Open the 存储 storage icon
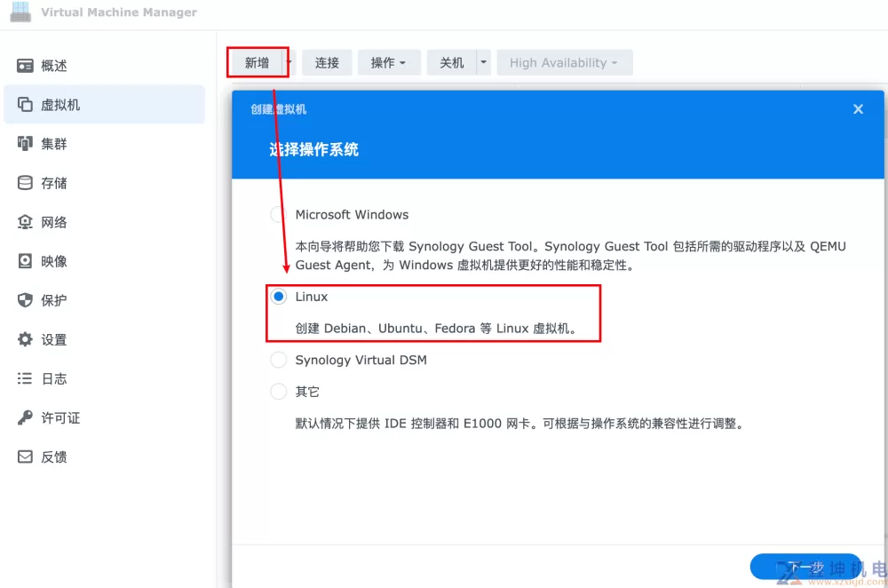 25,182
